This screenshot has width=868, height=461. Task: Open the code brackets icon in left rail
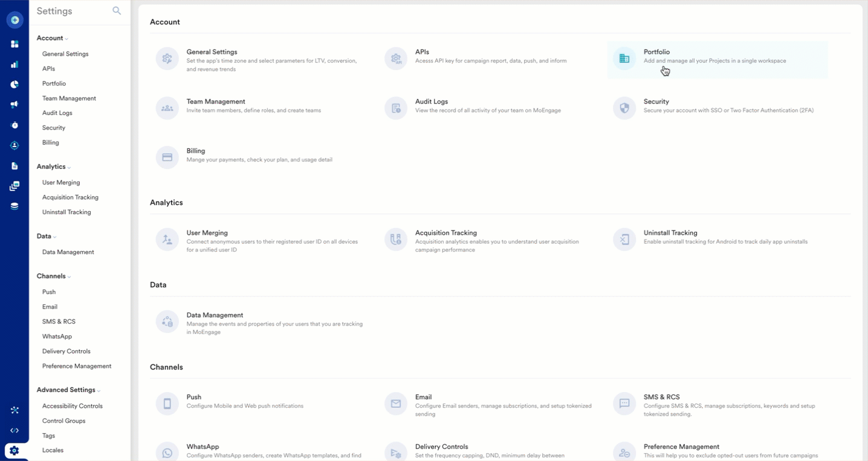[15, 431]
